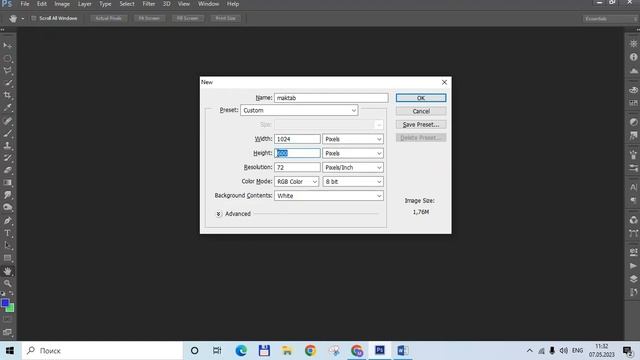
Task: Click the green background color swatch
Action: 11,308
